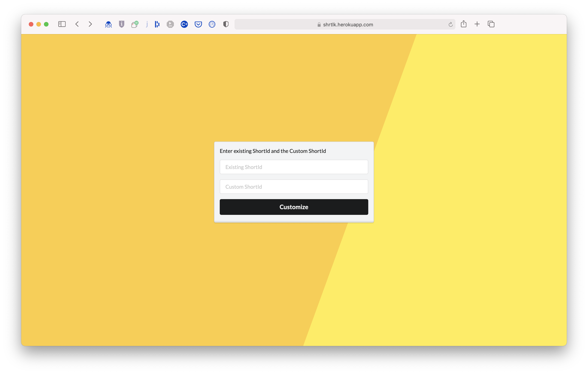Image resolution: width=588 pixels, height=374 pixels.
Task: Click the Dark Reader extension icon
Action: (108, 24)
